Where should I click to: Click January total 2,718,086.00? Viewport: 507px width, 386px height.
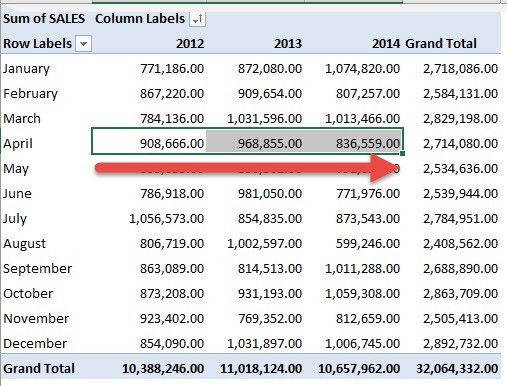click(461, 69)
